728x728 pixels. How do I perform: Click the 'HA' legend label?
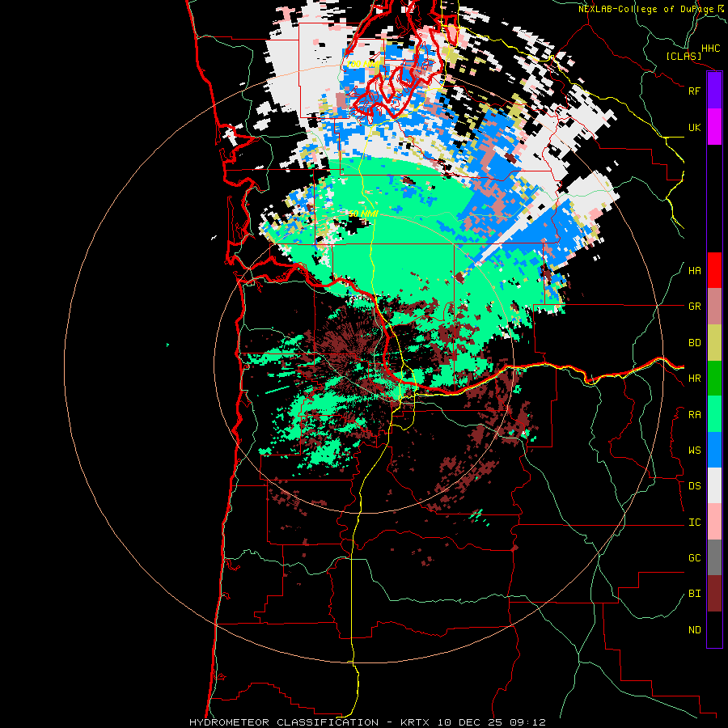pyautogui.click(x=695, y=271)
